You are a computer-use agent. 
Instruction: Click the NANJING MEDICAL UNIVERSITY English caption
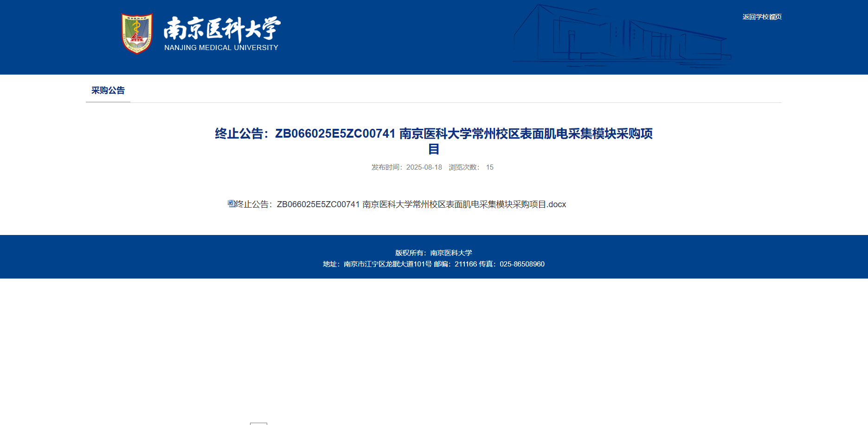(x=221, y=48)
